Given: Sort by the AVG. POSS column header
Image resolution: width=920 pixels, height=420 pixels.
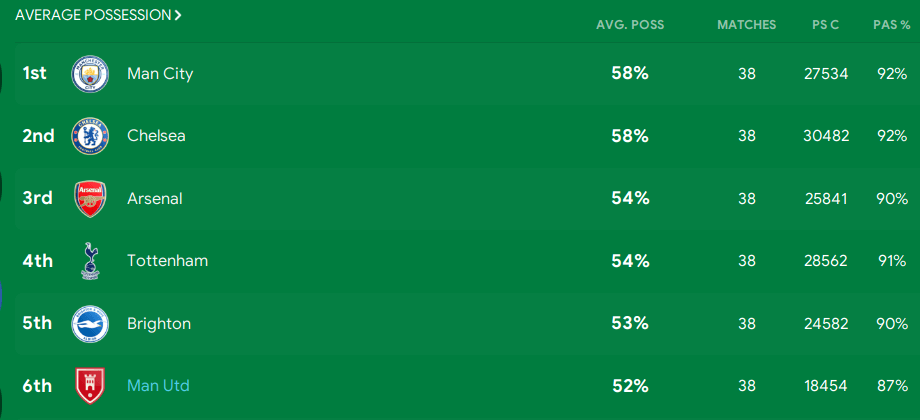Looking at the screenshot, I should pyautogui.click(x=630, y=25).
